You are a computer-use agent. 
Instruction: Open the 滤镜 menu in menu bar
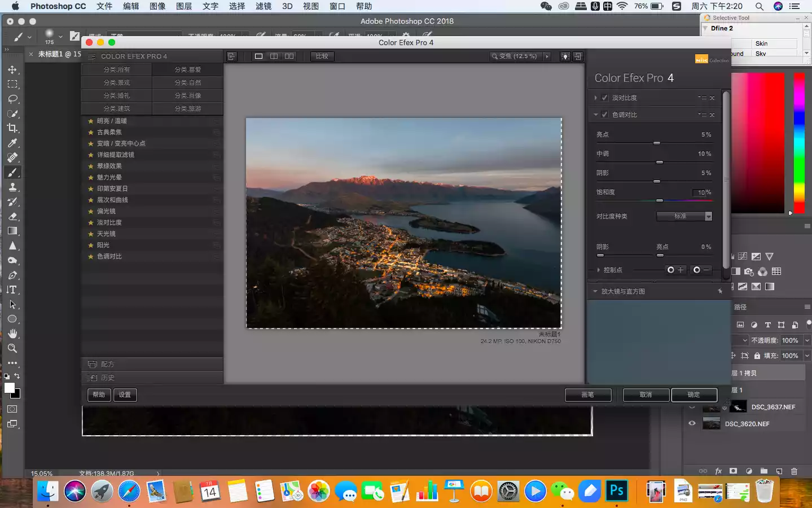(x=263, y=6)
